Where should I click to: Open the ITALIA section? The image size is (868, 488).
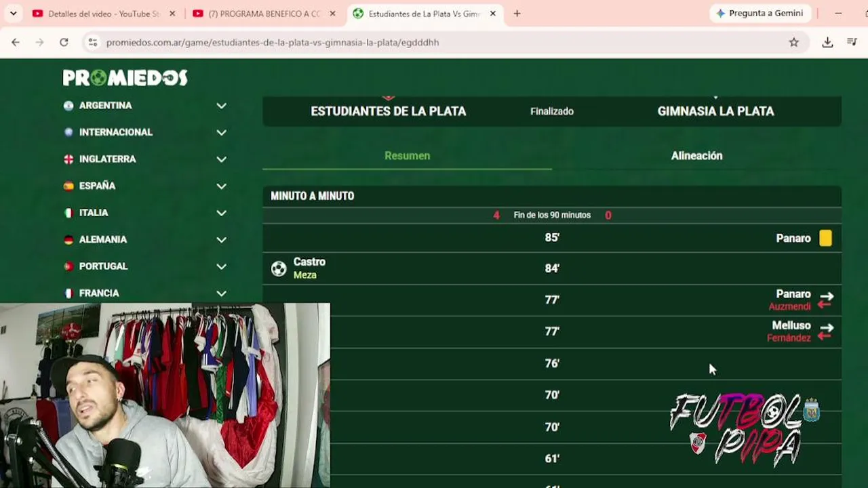click(x=94, y=213)
